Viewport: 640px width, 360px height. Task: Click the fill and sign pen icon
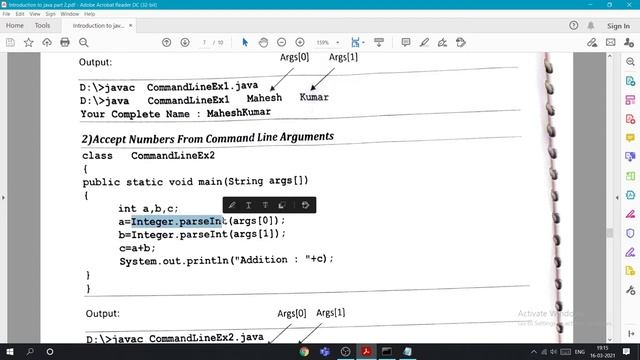tap(592, 42)
